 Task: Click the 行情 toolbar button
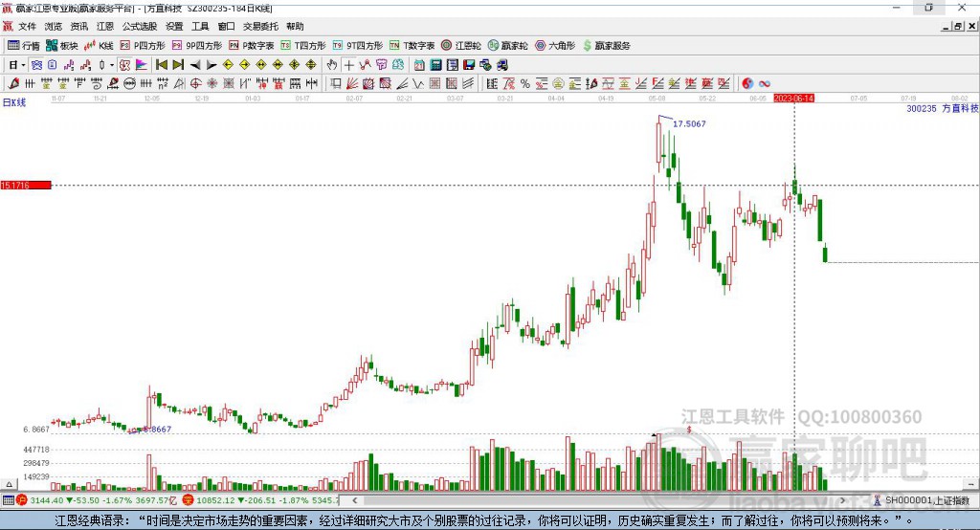[x=24, y=46]
